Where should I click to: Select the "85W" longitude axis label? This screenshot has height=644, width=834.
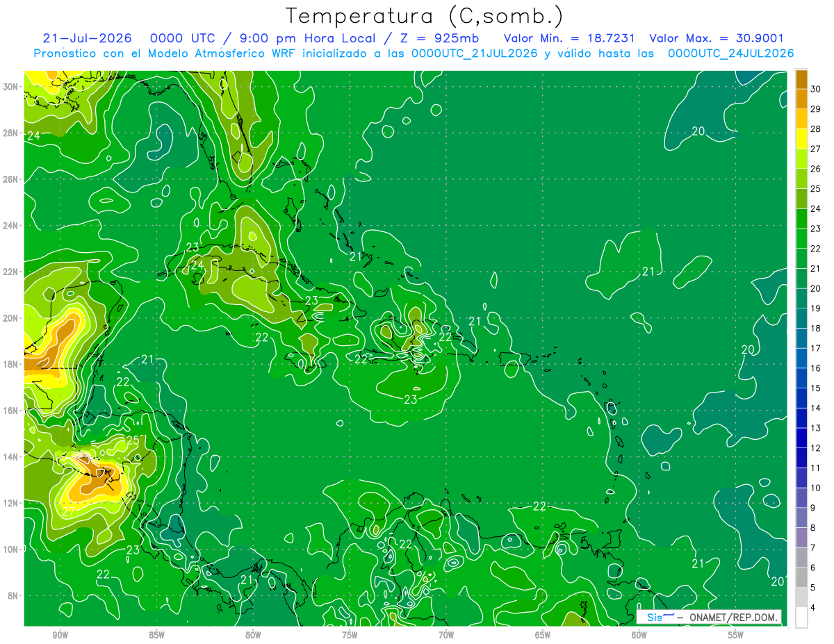click(x=156, y=635)
